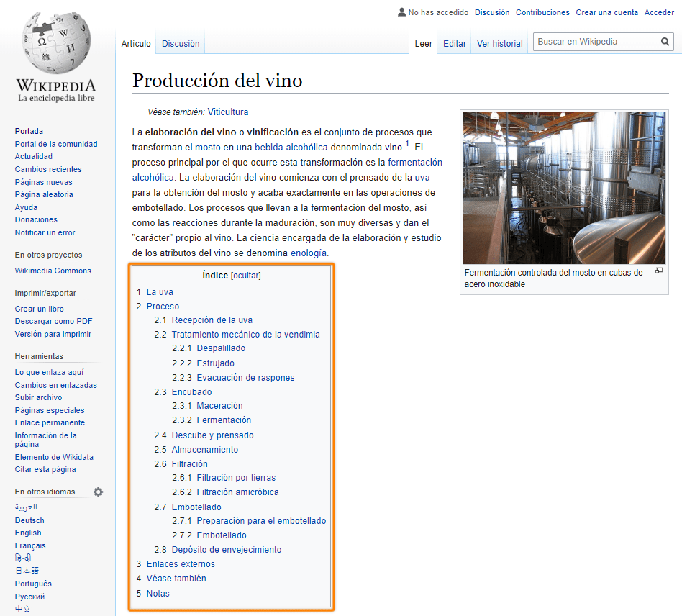
Task: Collapse the Índice with 'ocultar'
Action: coord(246,275)
